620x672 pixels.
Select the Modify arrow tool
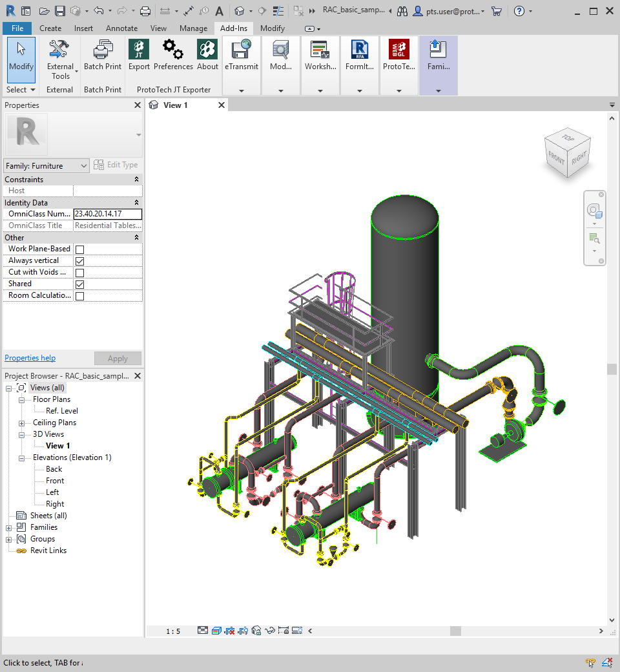21,55
